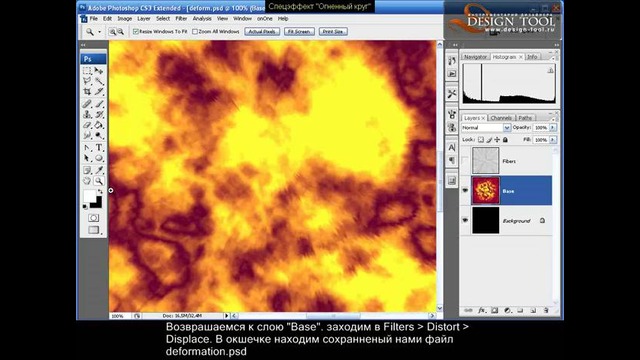This screenshot has height=360, width=640.
Task: Select the Paint Bucket tool
Action: point(99,125)
